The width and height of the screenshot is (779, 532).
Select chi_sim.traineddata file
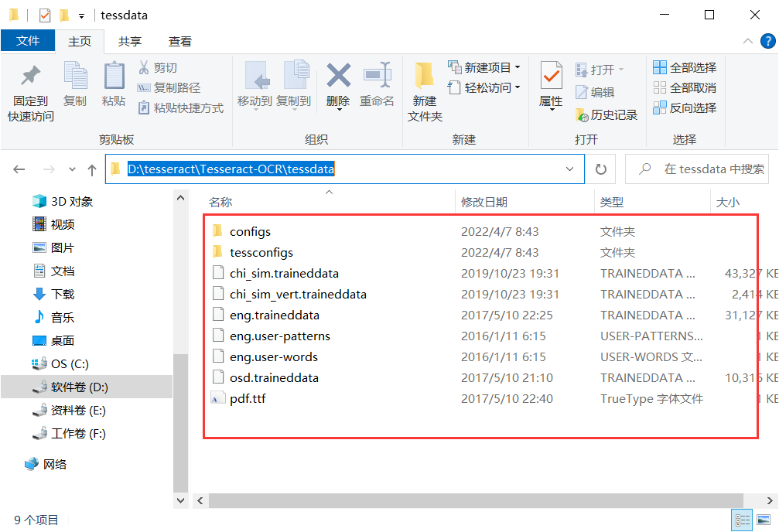point(284,273)
